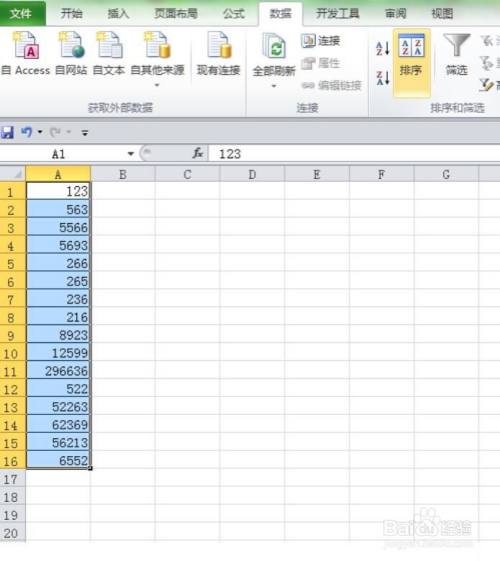
Task: Click the 连接 connections button
Action: coord(320,41)
